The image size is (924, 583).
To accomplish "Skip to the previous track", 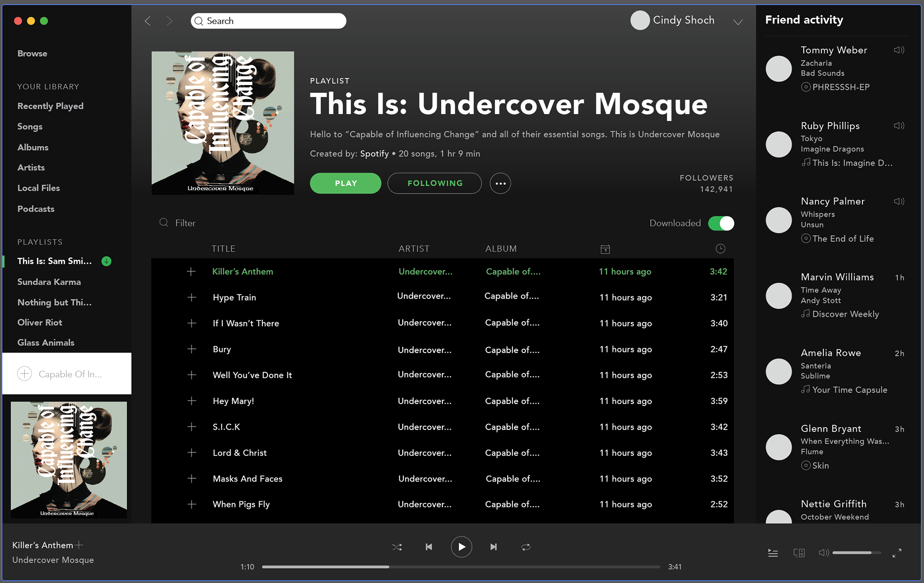I will point(429,547).
